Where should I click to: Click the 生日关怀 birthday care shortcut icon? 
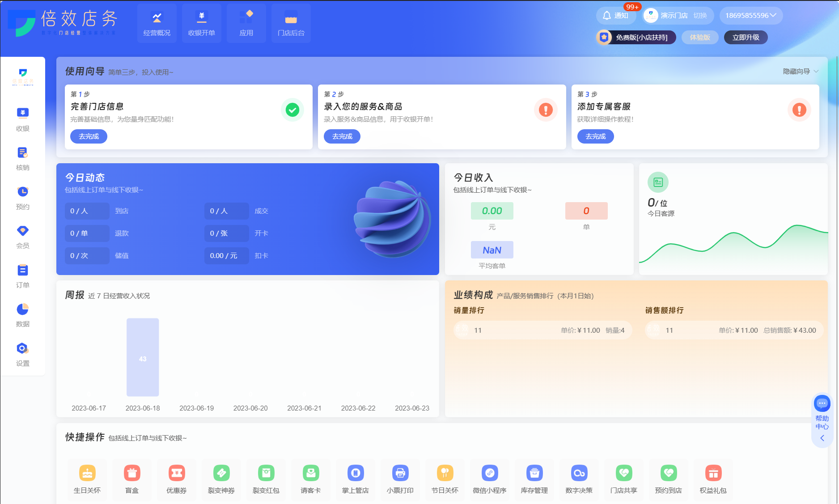[x=87, y=473]
